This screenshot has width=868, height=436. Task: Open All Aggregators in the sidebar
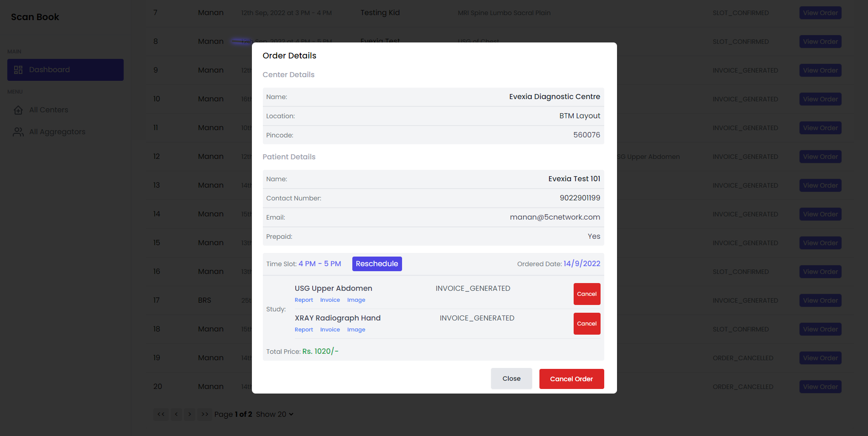click(x=57, y=132)
